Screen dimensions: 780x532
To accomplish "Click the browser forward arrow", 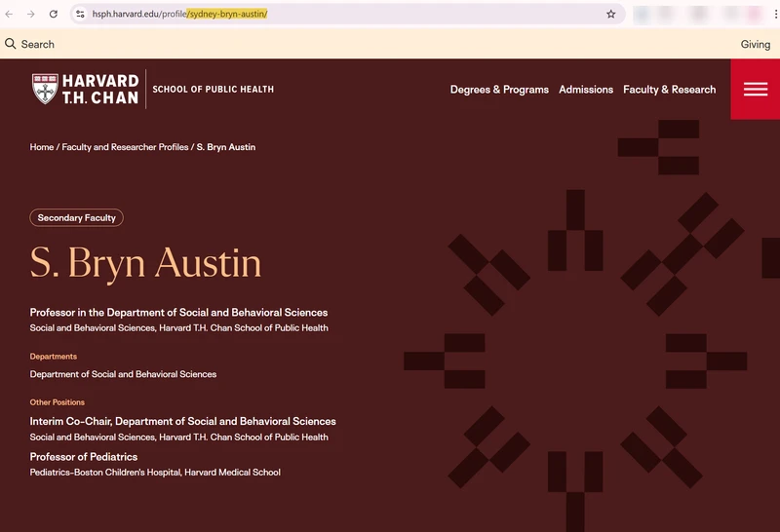I will click(x=31, y=14).
